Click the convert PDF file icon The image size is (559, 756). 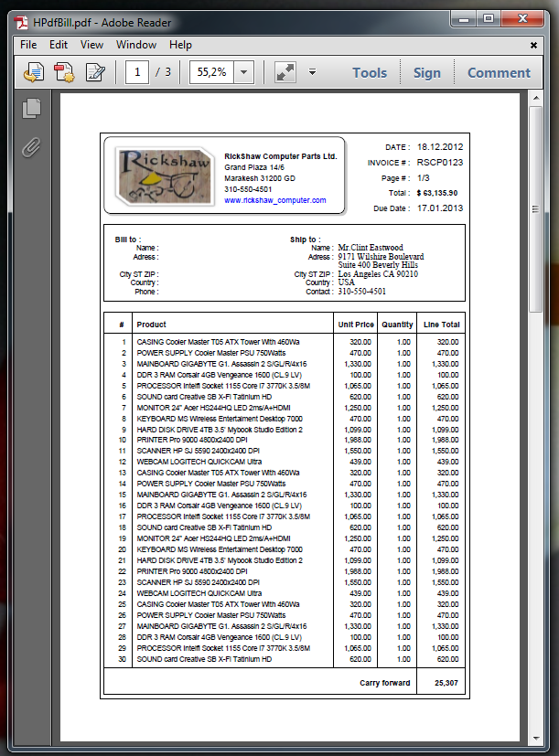point(34,72)
